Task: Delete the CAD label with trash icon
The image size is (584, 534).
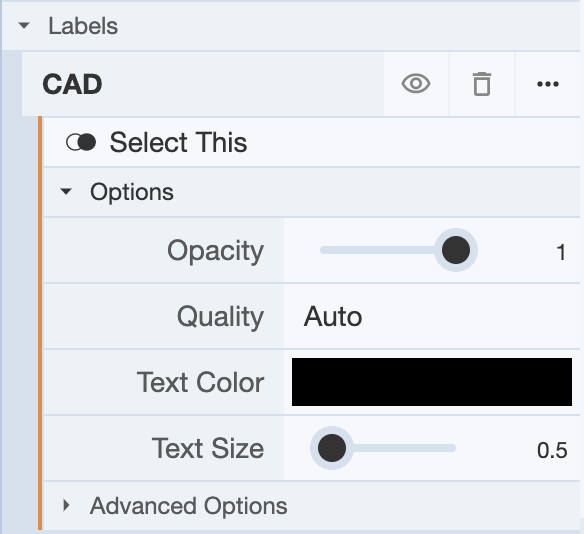Action: (482, 84)
